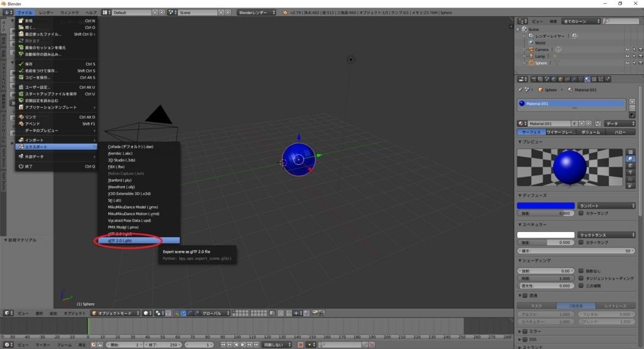644x349 pixels.
Task: Open the Constraints chain-link properties icon
Action: pos(567,79)
